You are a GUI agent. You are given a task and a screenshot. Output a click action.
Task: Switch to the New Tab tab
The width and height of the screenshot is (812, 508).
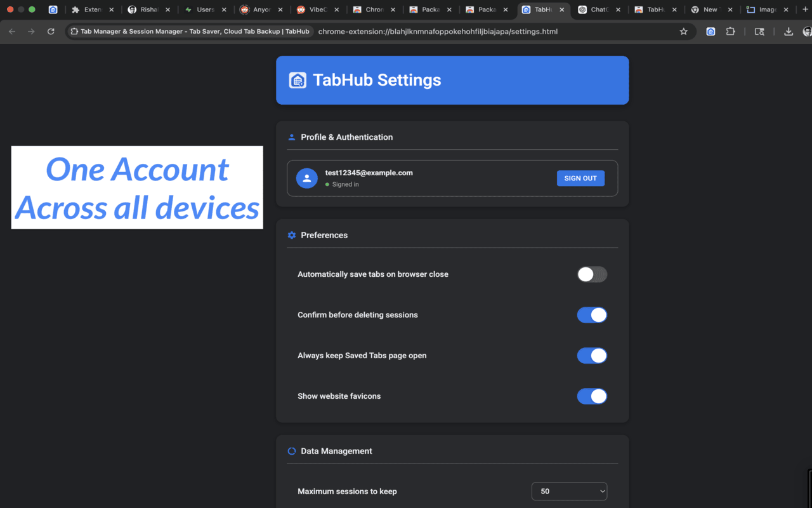click(710, 10)
